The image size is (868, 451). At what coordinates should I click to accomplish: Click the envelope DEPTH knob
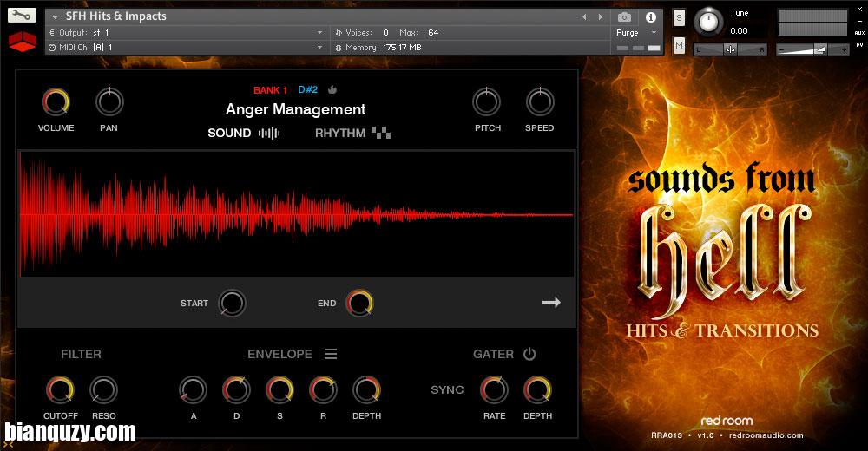coord(366,389)
